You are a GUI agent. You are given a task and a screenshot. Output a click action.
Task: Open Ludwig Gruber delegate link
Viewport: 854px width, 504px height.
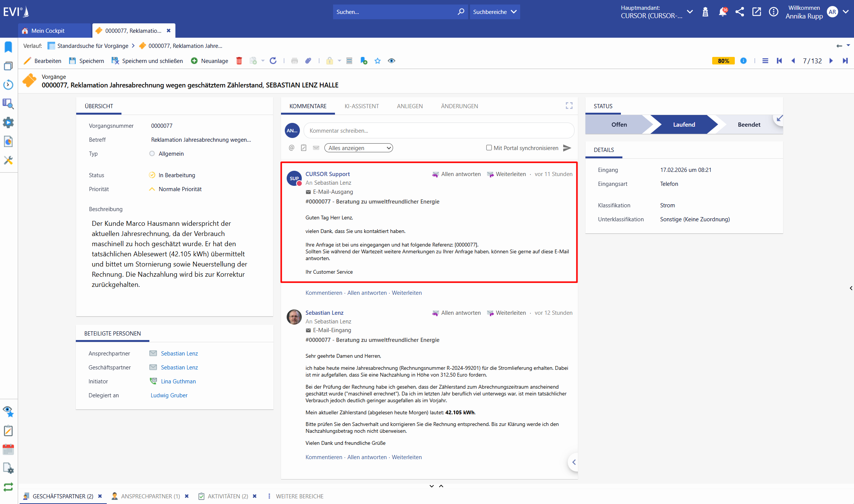169,395
